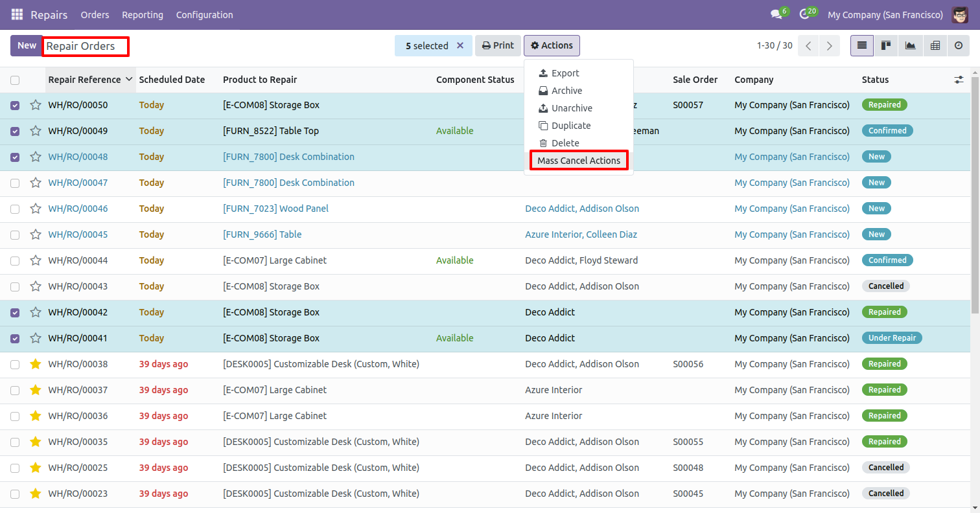980x513 pixels.
Task: Switch to Graph view
Action: click(x=910, y=45)
